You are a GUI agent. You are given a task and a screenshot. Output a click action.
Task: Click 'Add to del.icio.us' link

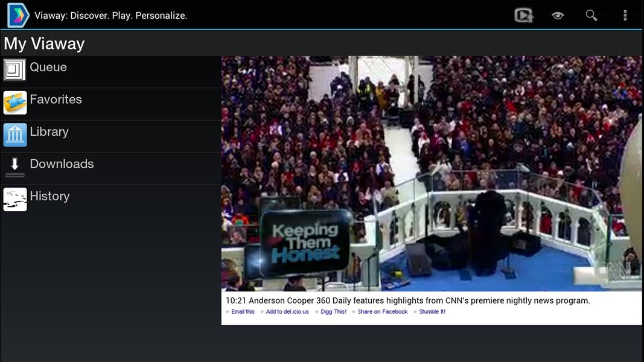287,311
